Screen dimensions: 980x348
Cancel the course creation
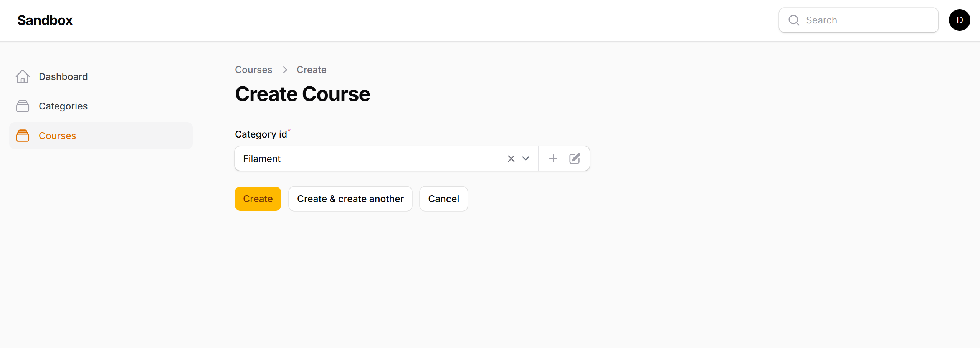coord(443,199)
